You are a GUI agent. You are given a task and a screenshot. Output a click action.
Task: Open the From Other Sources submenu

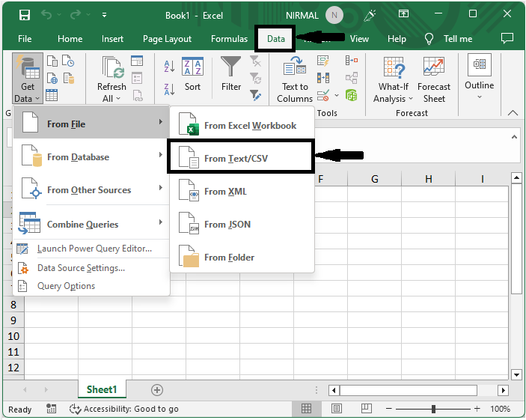coord(91,189)
